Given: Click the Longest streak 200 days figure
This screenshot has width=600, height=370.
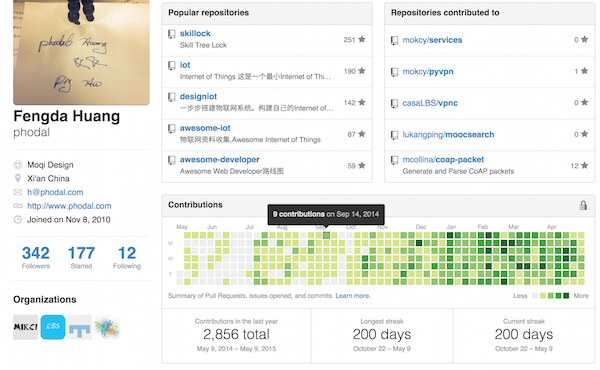Looking at the screenshot, I should point(382,334).
